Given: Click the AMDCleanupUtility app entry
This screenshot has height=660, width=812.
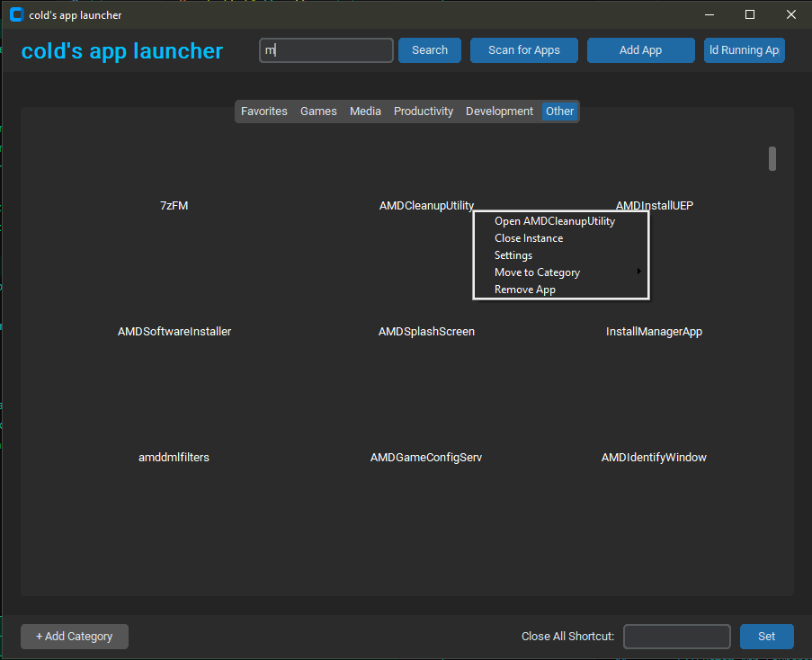Looking at the screenshot, I should pos(426,206).
